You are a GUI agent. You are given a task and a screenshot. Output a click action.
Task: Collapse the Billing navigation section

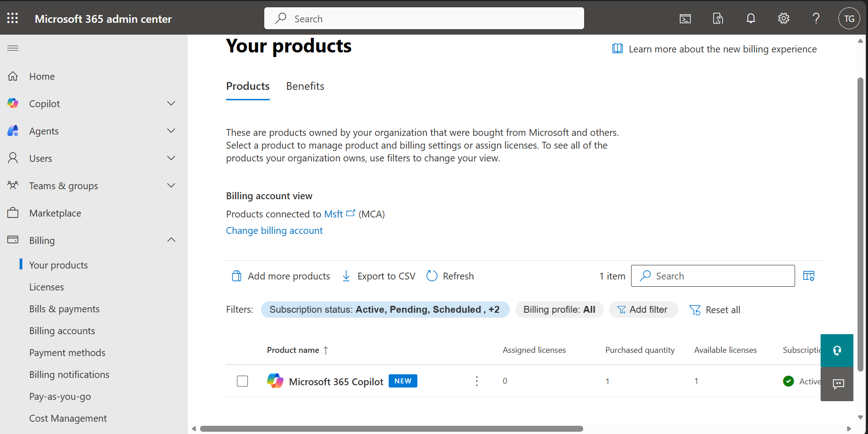tap(171, 240)
